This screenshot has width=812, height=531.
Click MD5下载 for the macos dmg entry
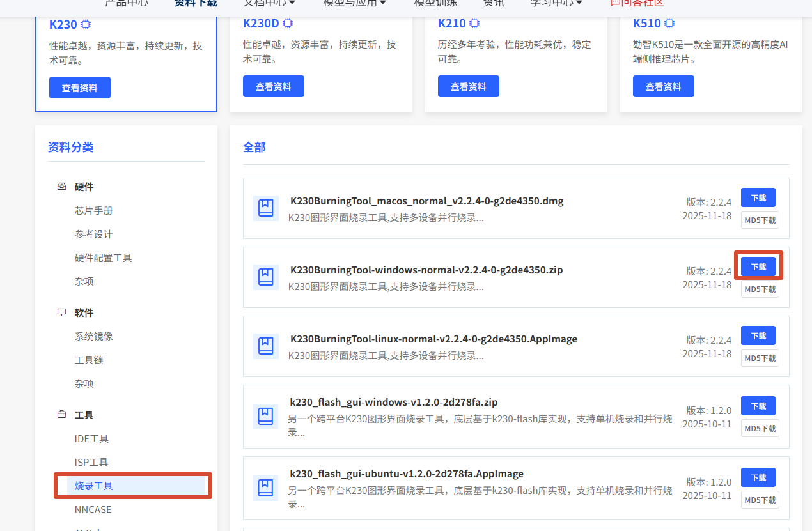coord(760,220)
